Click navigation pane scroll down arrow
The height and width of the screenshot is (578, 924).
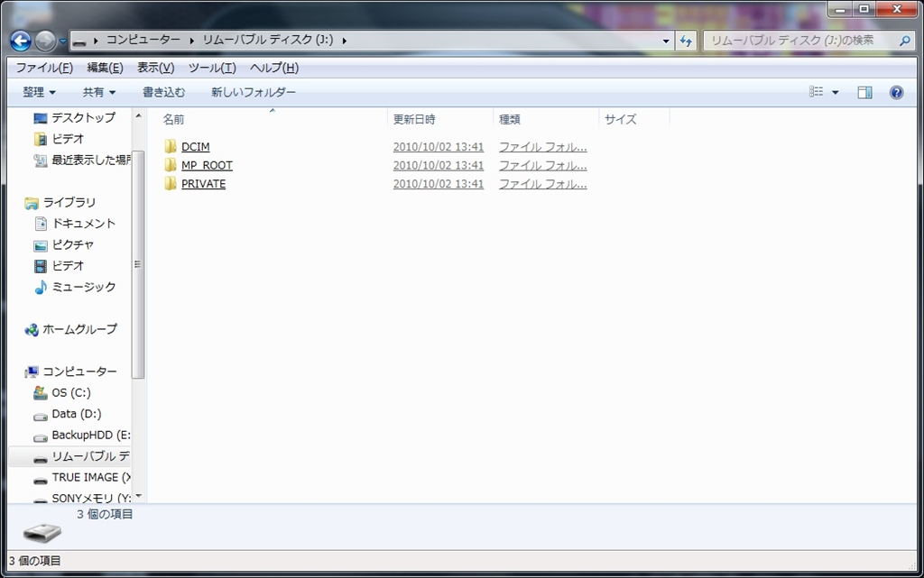pyautogui.click(x=138, y=496)
